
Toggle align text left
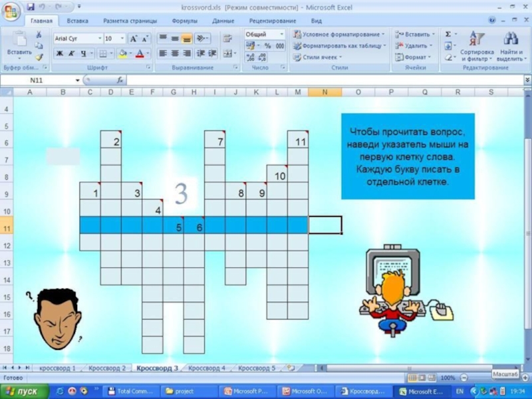(x=163, y=53)
